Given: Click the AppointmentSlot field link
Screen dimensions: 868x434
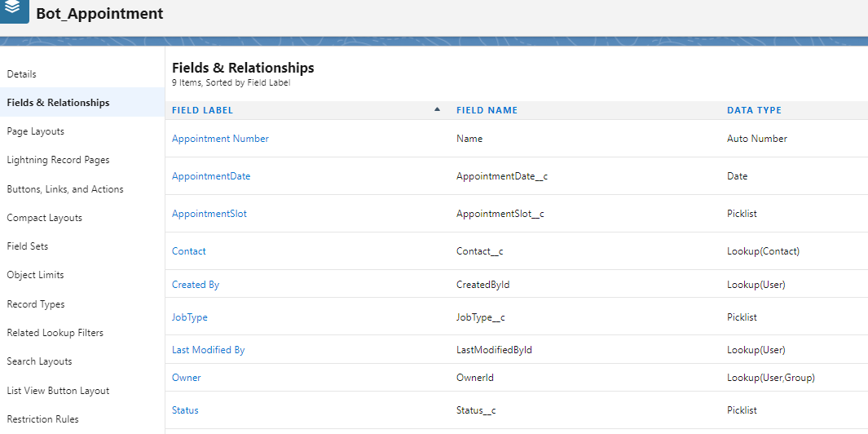Looking at the screenshot, I should [209, 214].
